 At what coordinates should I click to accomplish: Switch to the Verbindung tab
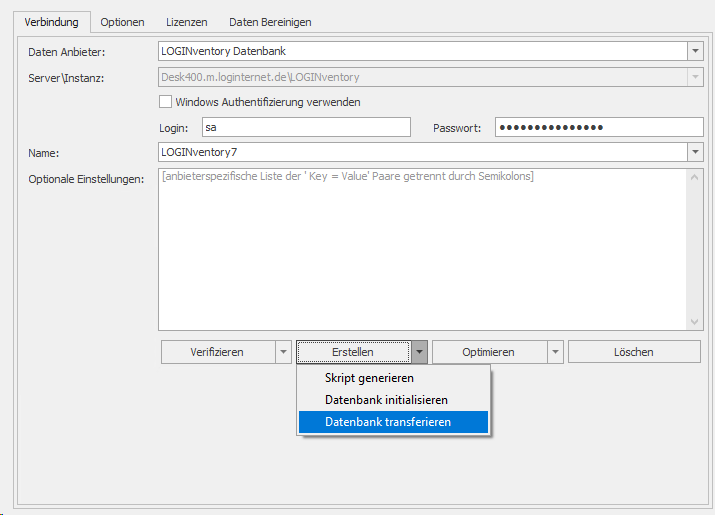coord(52,22)
